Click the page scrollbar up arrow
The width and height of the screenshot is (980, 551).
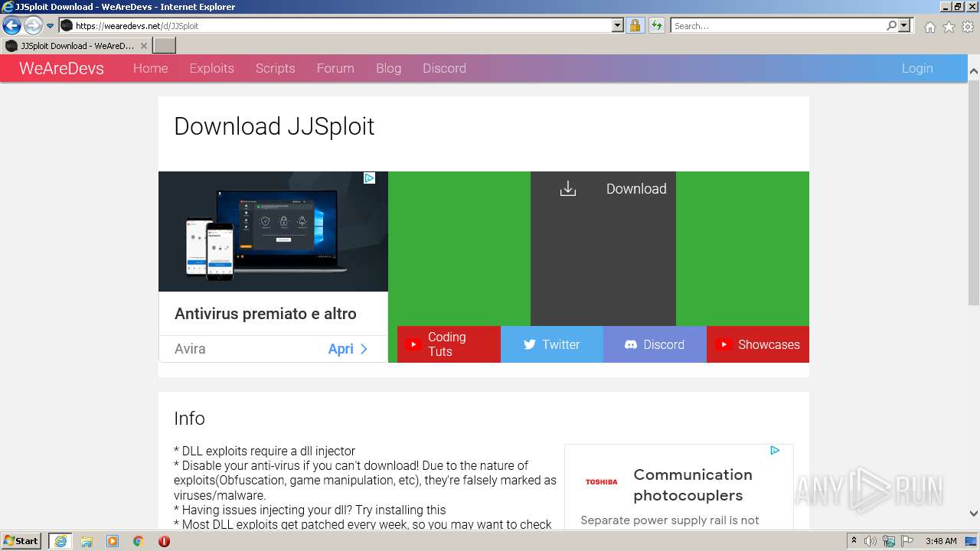(974, 72)
